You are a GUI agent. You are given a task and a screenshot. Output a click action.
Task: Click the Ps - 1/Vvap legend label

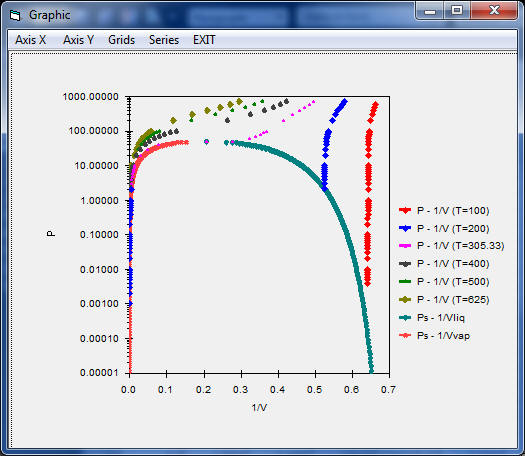(x=443, y=335)
